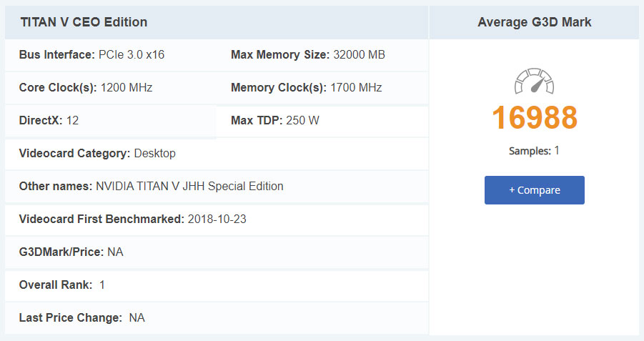Click the Videocard Category Desktop row

[97, 153]
